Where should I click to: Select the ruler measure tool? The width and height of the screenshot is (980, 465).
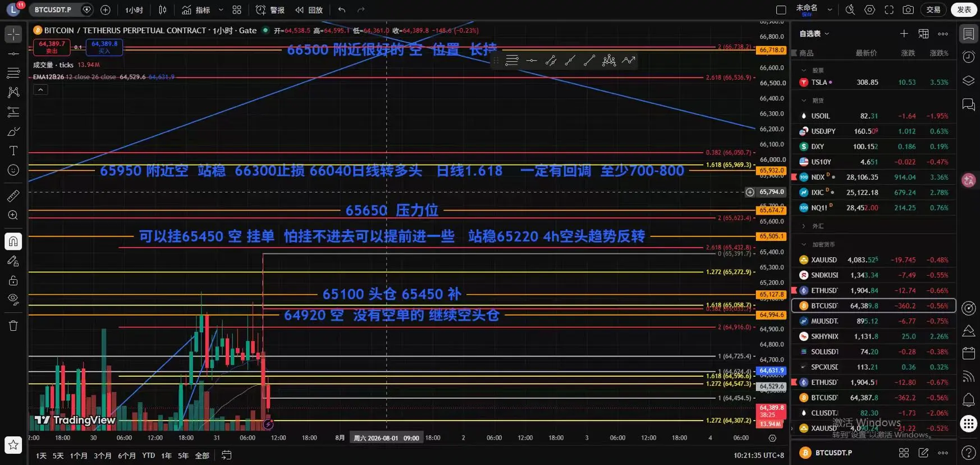(13, 195)
